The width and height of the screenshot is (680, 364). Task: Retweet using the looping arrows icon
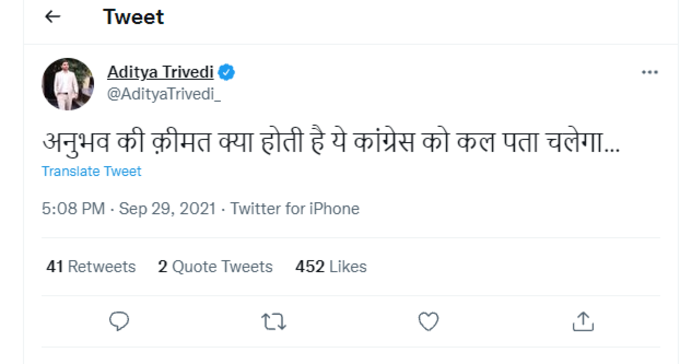coord(274,322)
